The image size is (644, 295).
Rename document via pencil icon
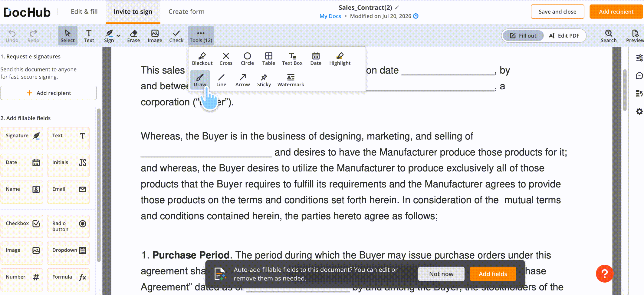[397, 7]
